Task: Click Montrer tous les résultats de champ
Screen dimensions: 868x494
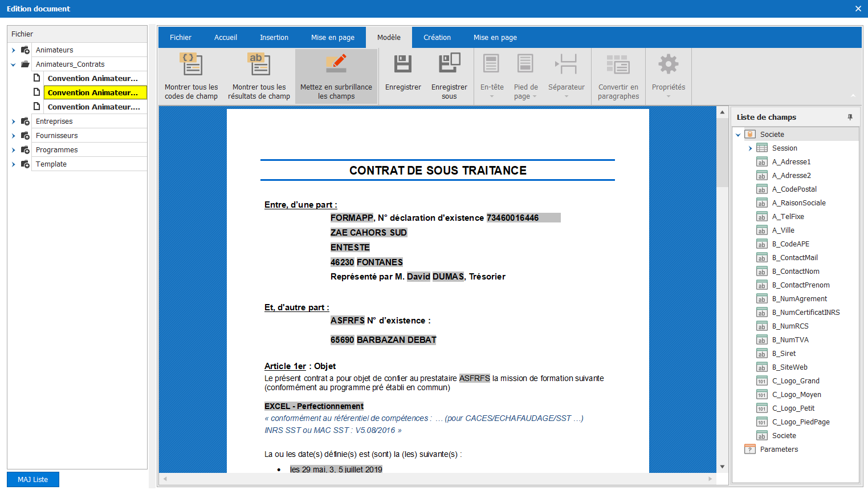Action: 259,76
